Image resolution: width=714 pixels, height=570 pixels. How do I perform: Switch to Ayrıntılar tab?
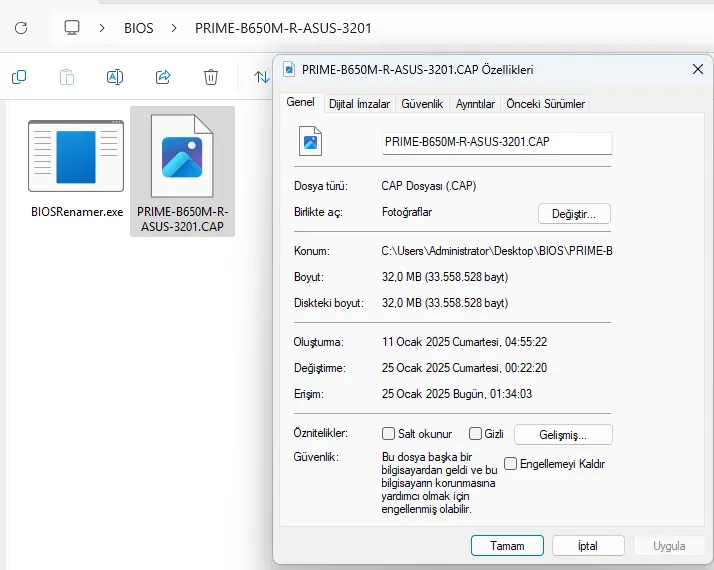click(475, 104)
